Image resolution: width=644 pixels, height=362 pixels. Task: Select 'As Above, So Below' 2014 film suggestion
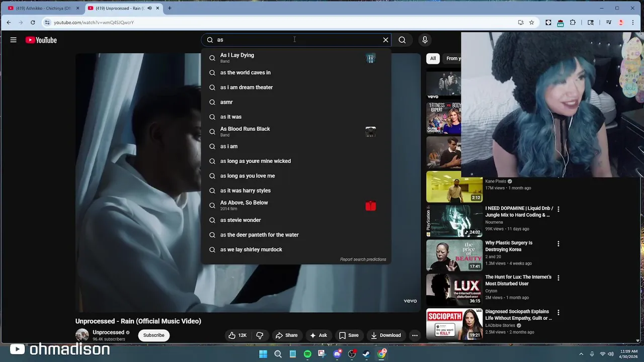click(296, 205)
